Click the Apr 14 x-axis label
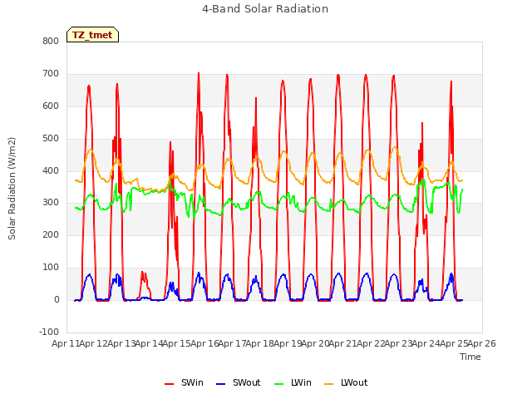The image size is (532, 399). (x=149, y=343)
